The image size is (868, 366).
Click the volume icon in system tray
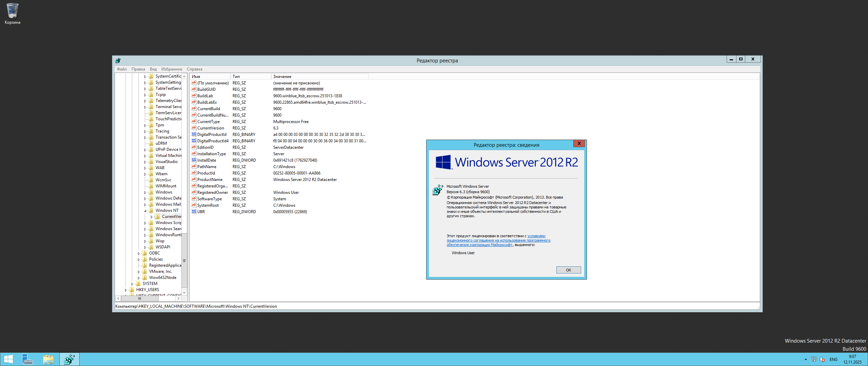(822, 360)
